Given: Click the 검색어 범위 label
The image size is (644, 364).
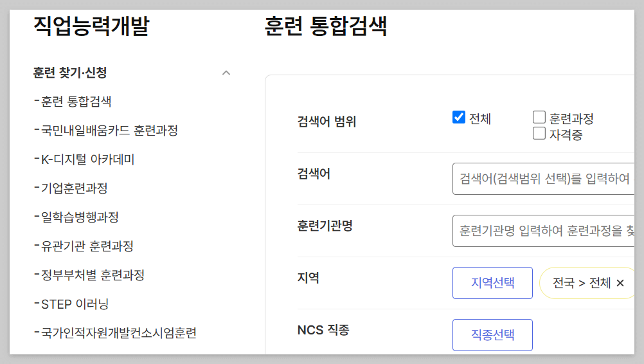Looking at the screenshot, I should (x=326, y=122).
